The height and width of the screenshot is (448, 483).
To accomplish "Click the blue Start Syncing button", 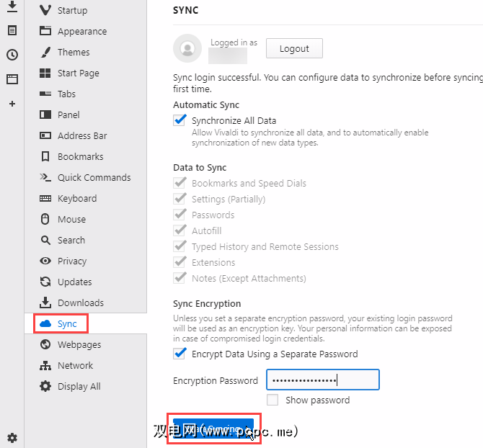I will pos(213,429).
